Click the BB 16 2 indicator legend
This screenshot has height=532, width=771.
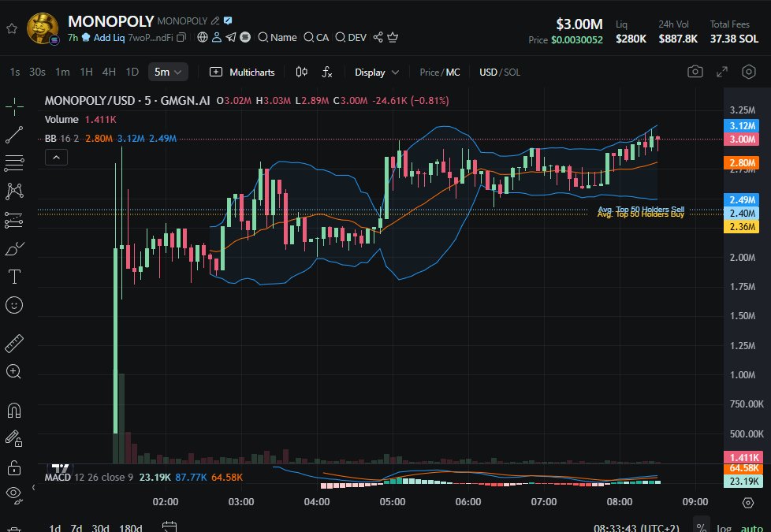(x=61, y=139)
